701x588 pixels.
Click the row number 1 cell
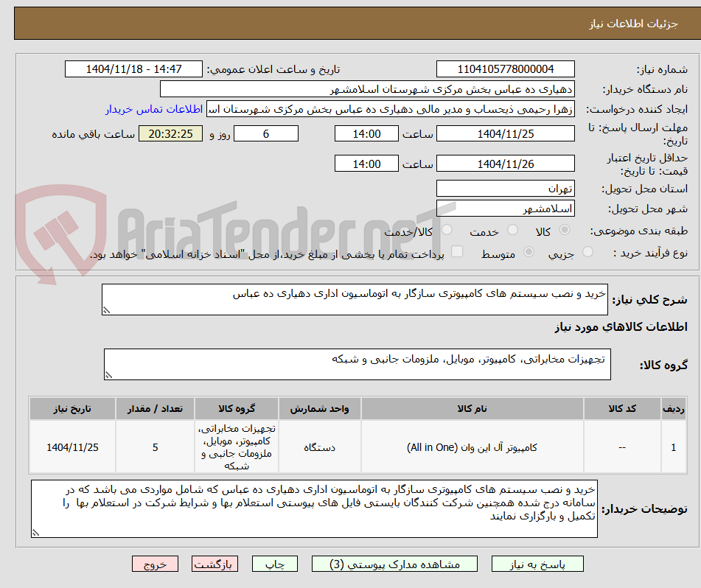[674, 447]
